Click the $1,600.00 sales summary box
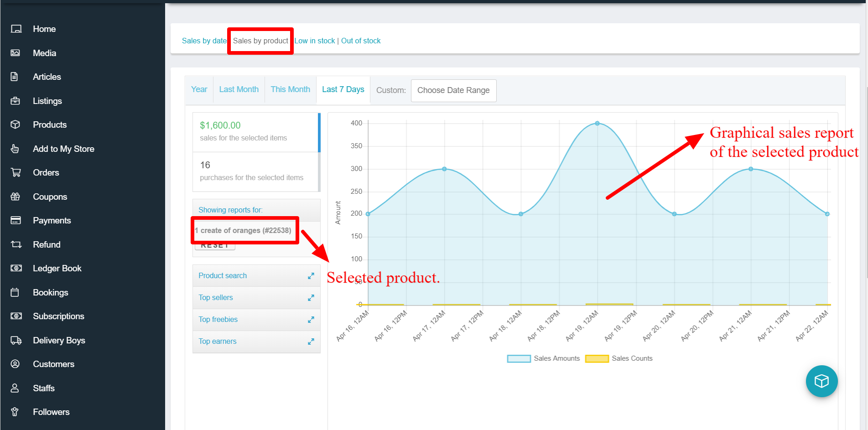The image size is (868, 430). click(256, 132)
